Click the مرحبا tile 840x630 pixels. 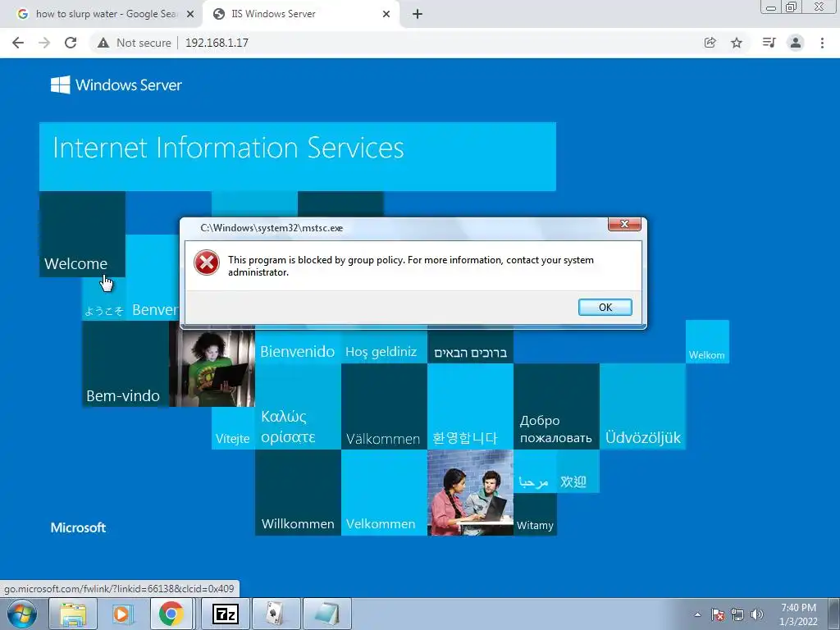535,472
